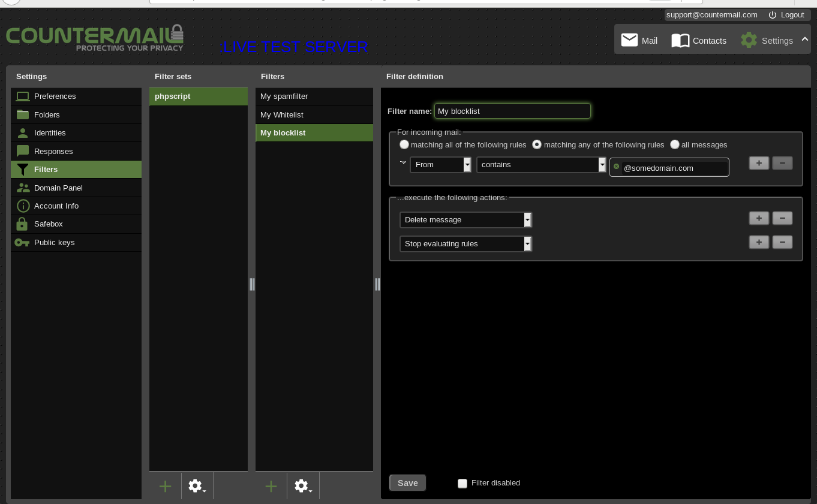Click the Filter name text field
Viewport: 817px width, 504px height.
click(512, 111)
